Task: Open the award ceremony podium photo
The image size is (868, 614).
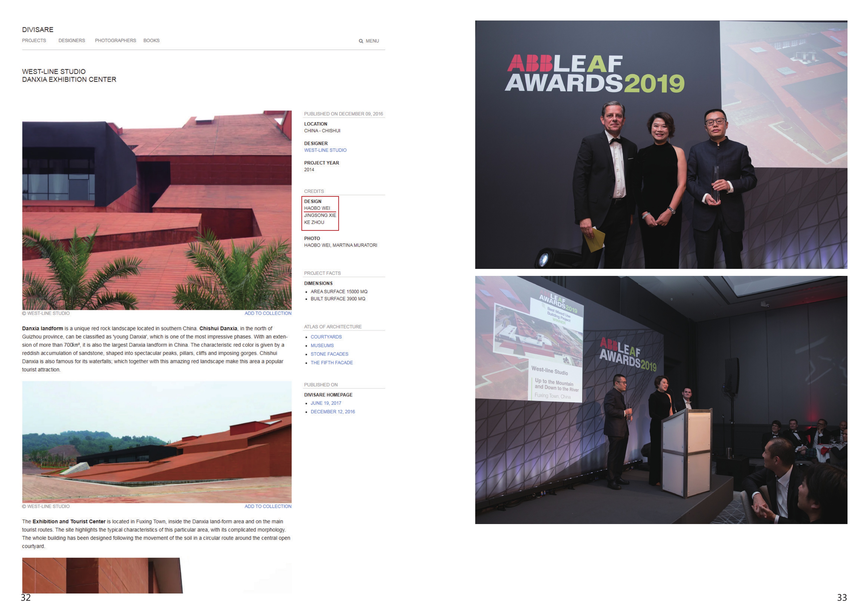Action: pos(661,400)
